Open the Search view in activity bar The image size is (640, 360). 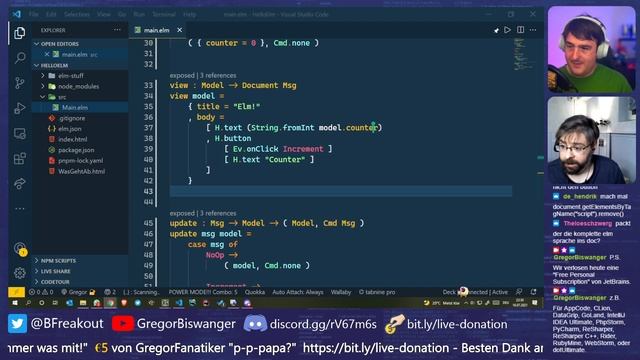(20, 58)
